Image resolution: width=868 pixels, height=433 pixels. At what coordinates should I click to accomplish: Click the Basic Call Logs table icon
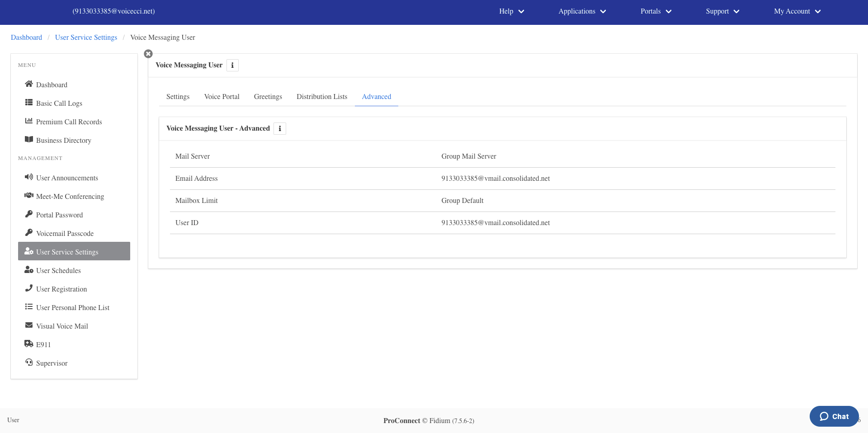coord(29,103)
